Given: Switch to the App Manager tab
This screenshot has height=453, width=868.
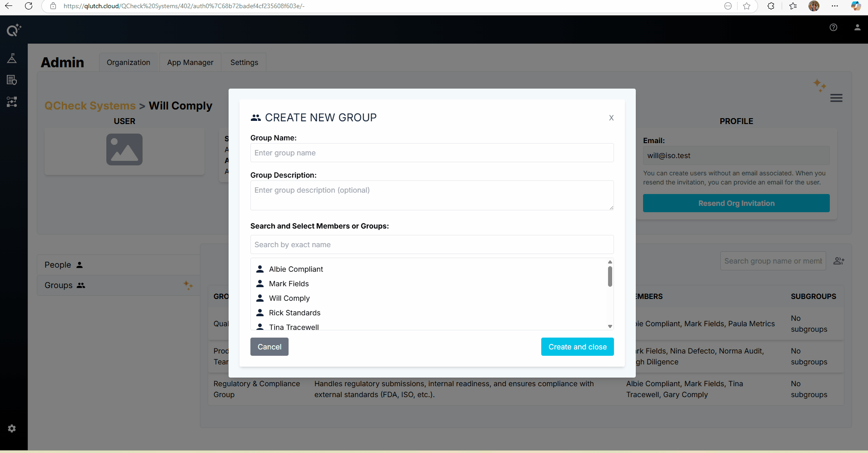Looking at the screenshot, I should coord(190,62).
